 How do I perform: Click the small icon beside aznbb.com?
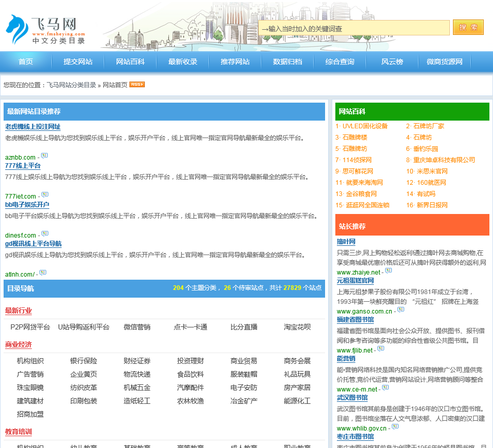pos(44,155)
